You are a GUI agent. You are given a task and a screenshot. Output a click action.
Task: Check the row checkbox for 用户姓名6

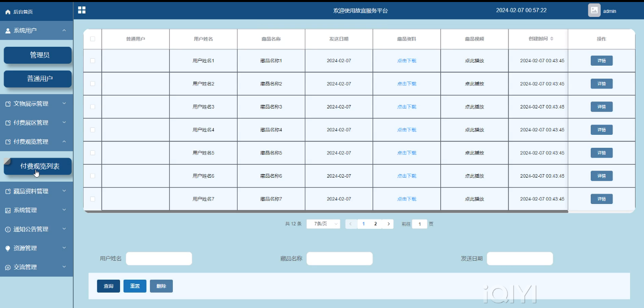pos(93,176)
